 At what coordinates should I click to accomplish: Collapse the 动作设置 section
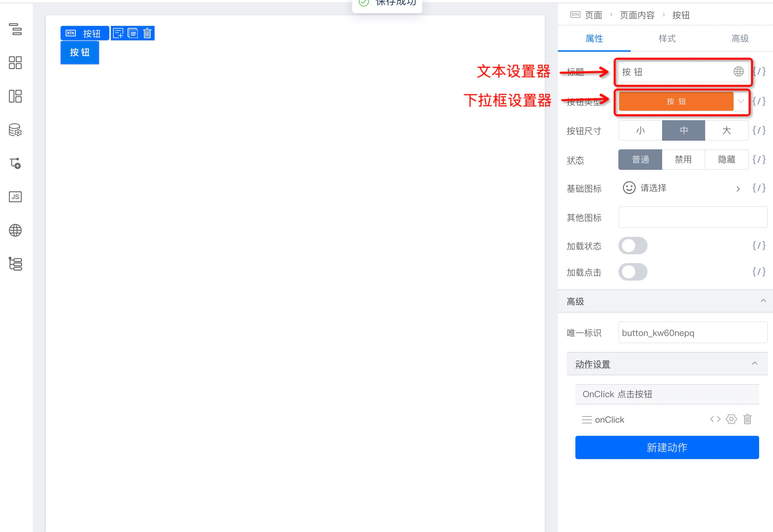click(x=754, y=364)
